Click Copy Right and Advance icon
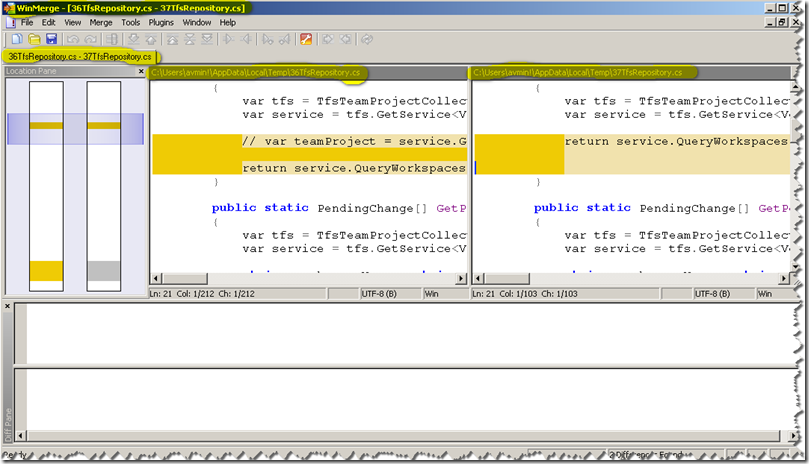 (x=267, y=39)
